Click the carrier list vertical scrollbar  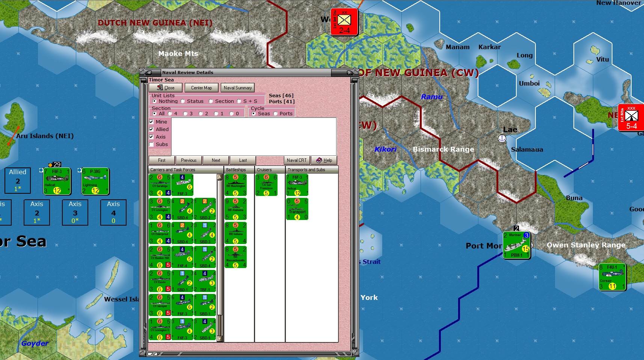point(220,258)
